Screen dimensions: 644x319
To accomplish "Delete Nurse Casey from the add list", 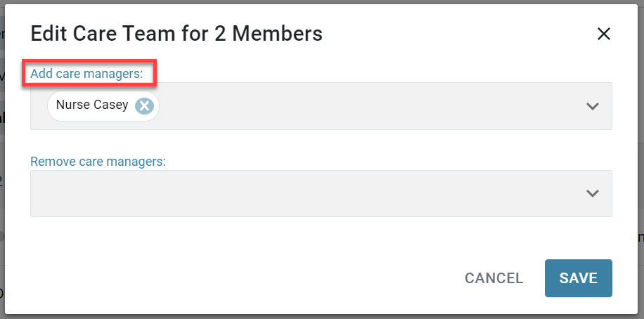I will pyautogui.click(x=145, y=106).
